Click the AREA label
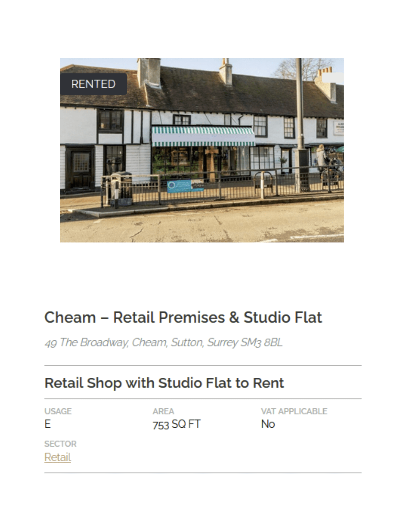406x532 pixels. (163, 411)
